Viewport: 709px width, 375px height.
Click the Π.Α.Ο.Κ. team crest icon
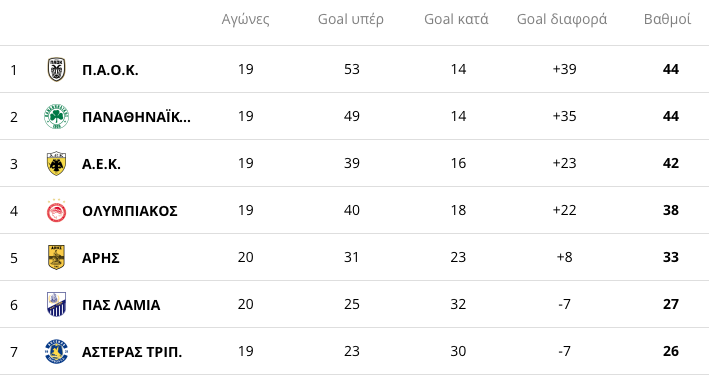(x=57, y=69)
